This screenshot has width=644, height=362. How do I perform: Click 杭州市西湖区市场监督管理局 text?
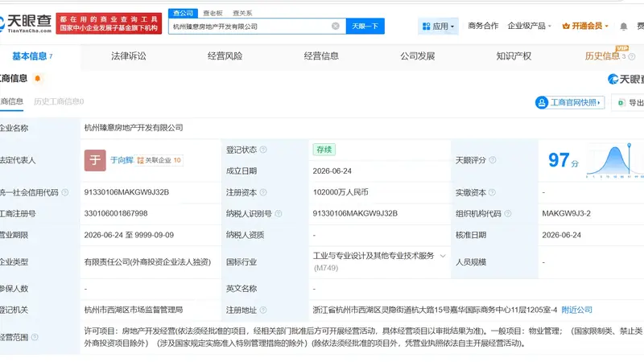click(134, 310)
